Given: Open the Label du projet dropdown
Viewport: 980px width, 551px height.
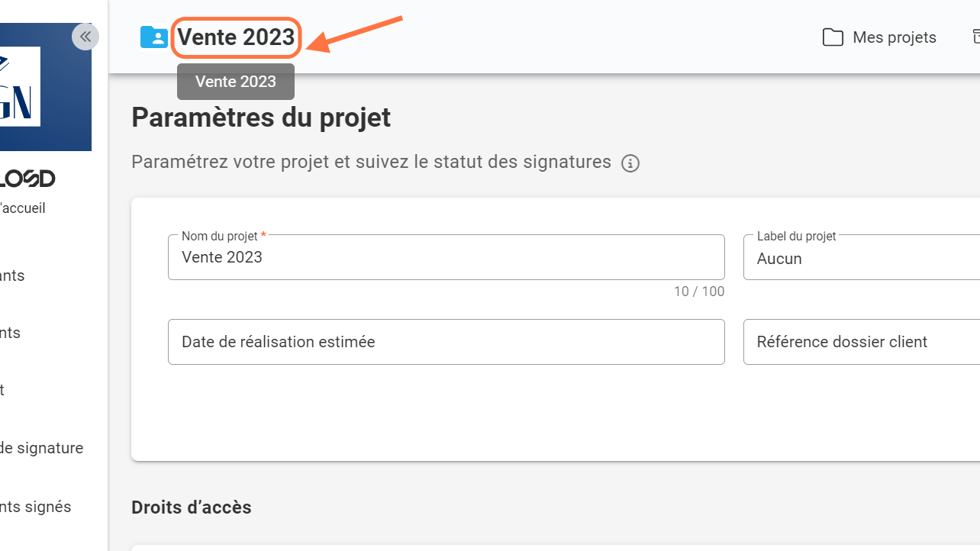Looking at the screenshot, I should [862, 258].
